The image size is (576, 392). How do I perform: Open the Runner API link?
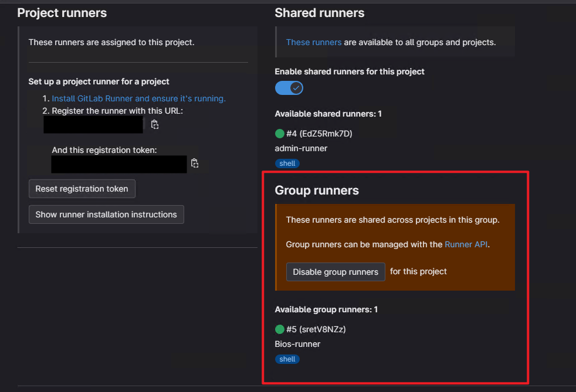pos(466,244)
